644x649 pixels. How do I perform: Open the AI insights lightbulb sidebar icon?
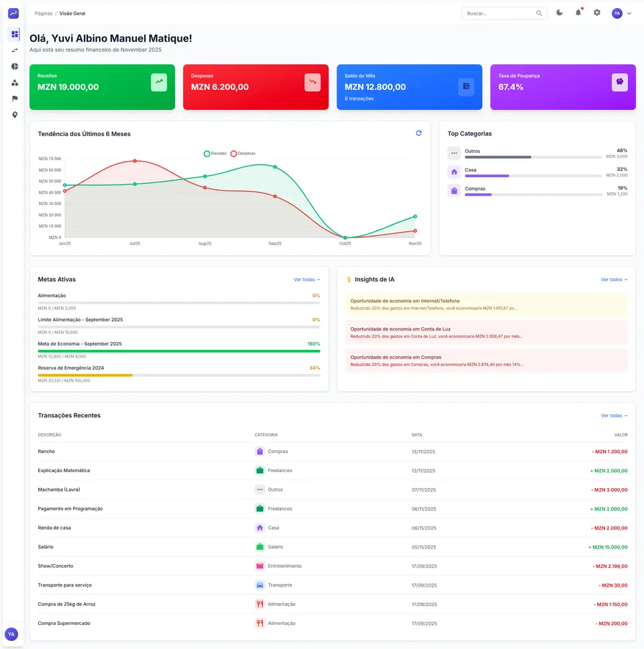click(15, 115)
